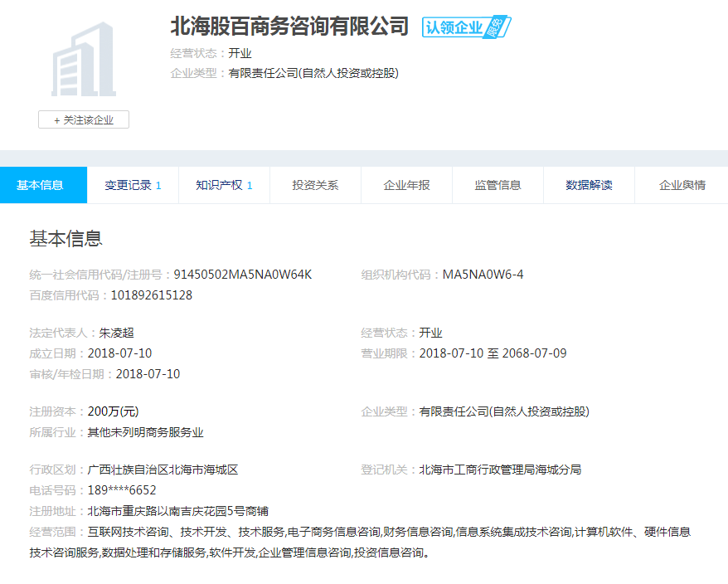Click the company building logo image
Screen dimensions: 728x584
point(84,60)
